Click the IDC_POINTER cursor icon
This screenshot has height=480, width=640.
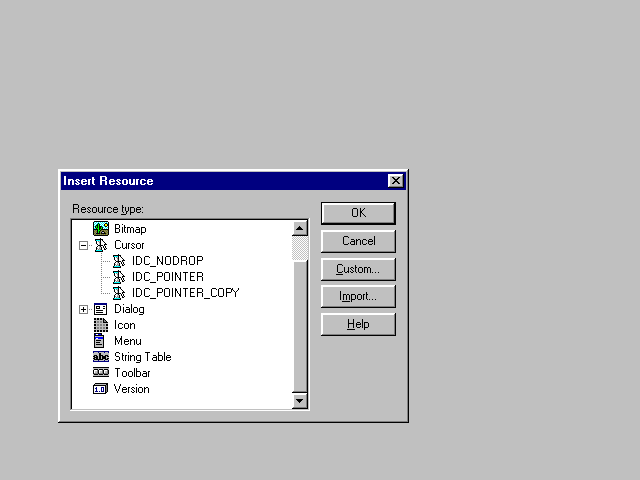(119, 277)
